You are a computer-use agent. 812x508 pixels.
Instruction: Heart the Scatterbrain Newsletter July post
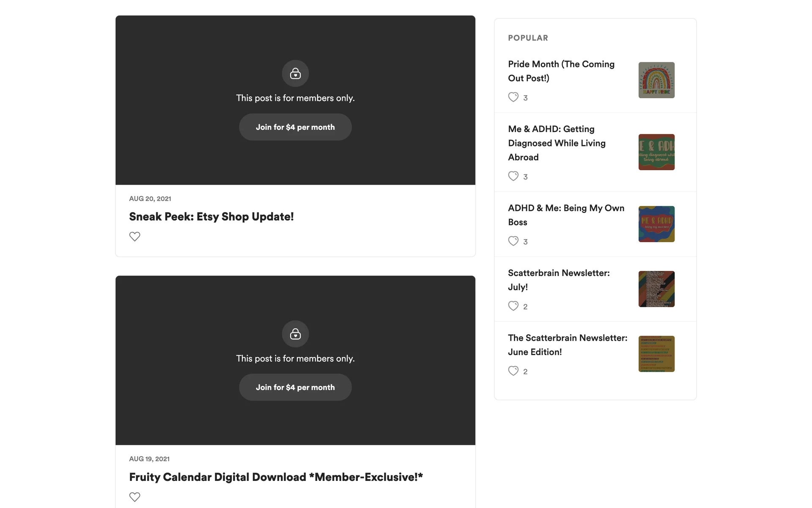(513, 306)
